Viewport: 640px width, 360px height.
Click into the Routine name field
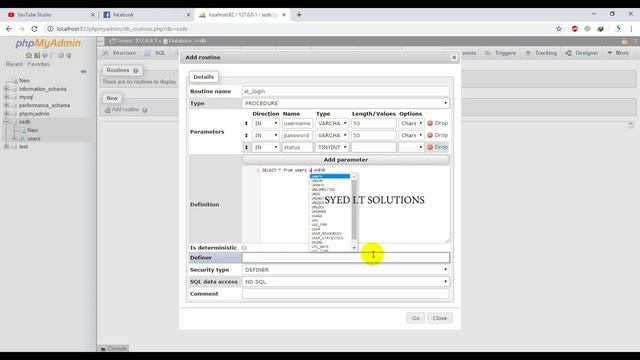pos(346,91)
